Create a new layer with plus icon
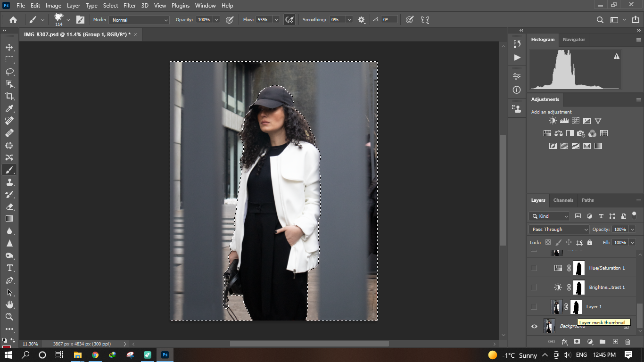Image resolution: width=644 pixels, height=362 pixels. pyautogui.click(x=615, y=341)
